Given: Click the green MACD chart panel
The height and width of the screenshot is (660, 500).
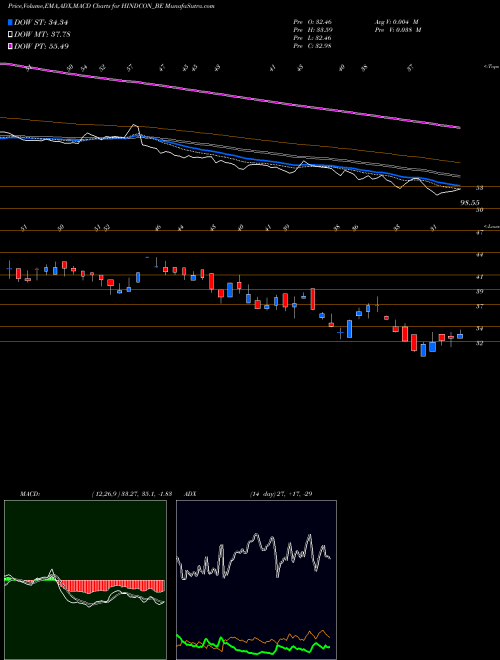Looking at the screenshot, I should click(85, 580).
